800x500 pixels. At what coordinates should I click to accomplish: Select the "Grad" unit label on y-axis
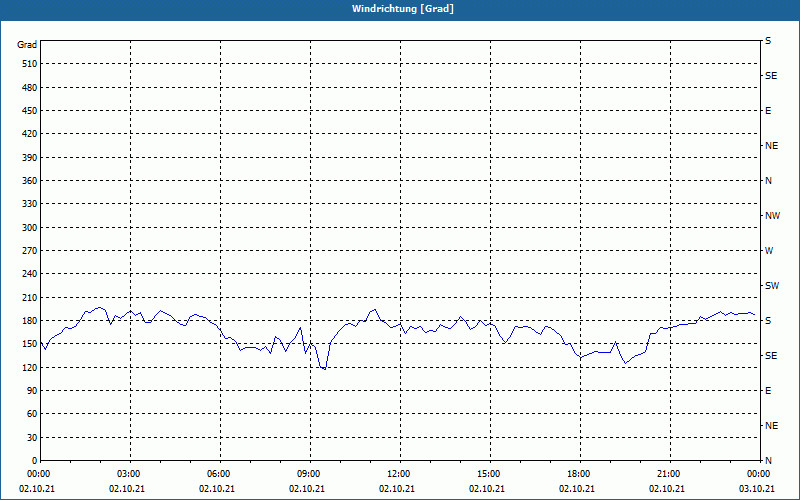pos(27,45)
